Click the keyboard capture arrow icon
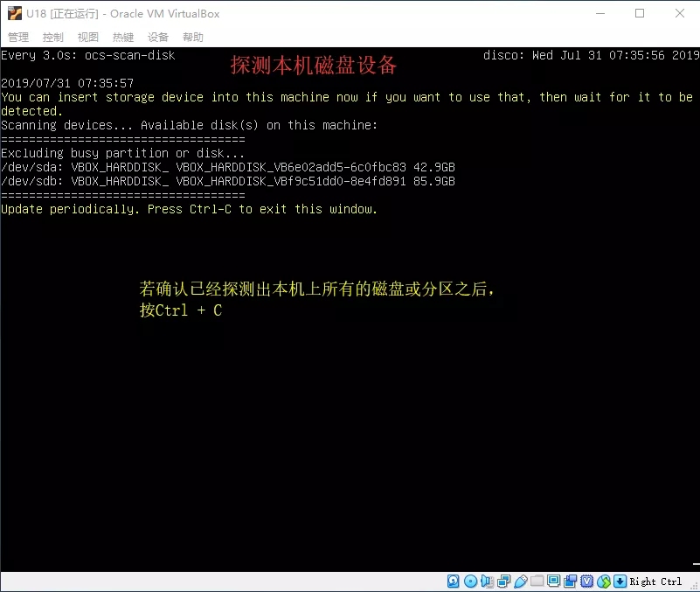 (x=620, y=582)
